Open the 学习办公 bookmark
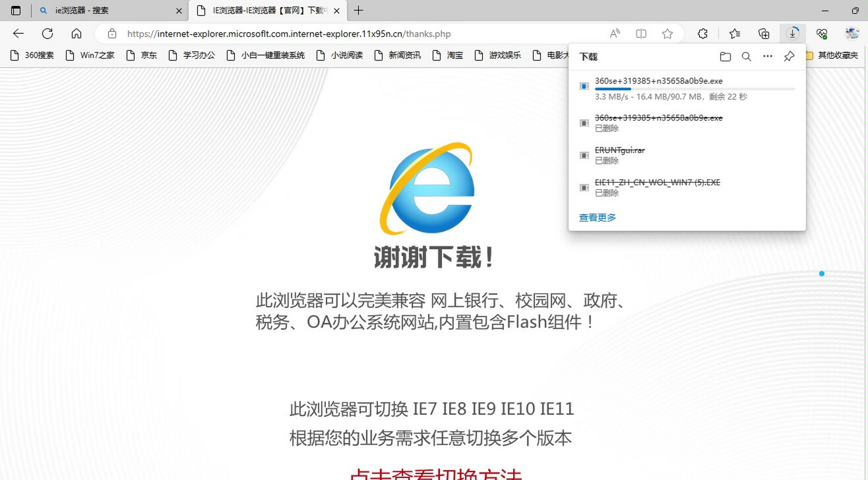 tap(192, 55)
